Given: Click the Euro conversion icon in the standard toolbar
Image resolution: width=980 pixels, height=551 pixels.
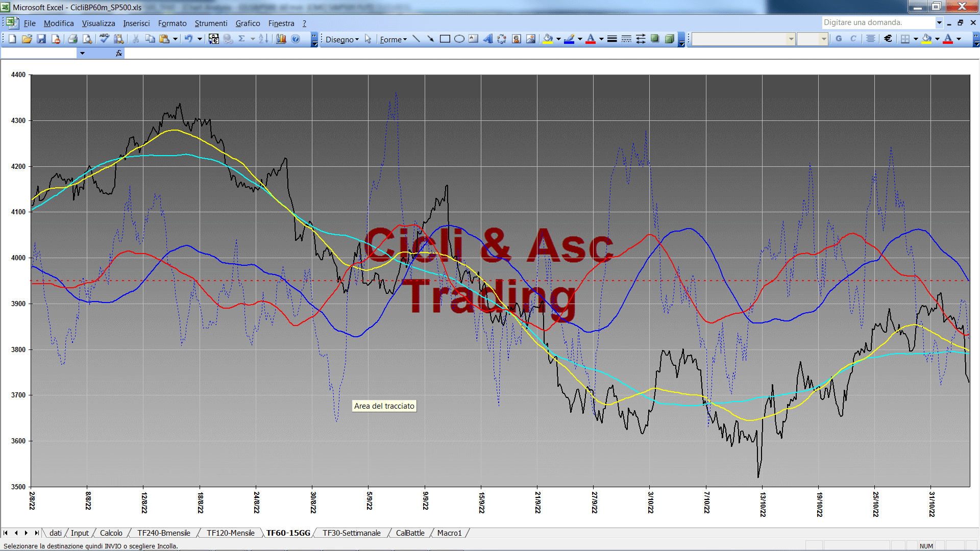Looking at the screenshot, I should tap(214, 39).
